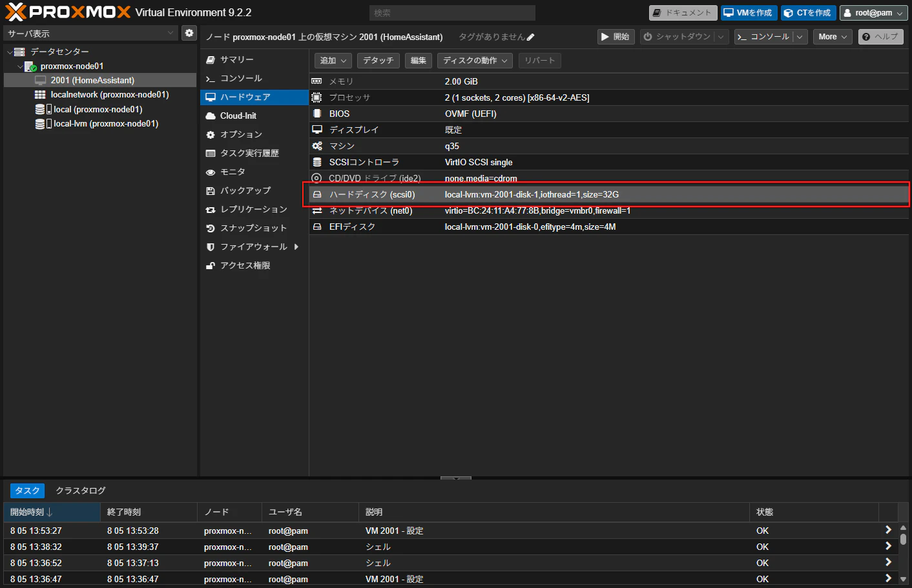Click the tag edit pencil icon
912x588 pixels.
pyautogui.click(x=531, y=37)
